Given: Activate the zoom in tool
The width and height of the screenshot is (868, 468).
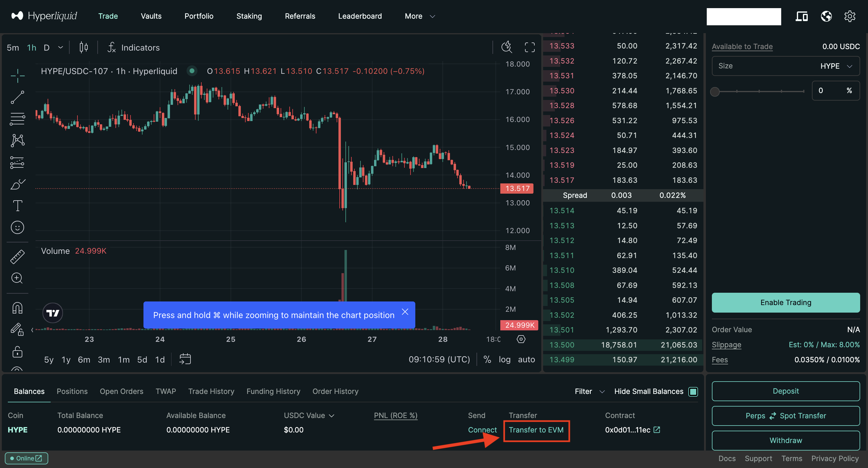Looking at the screenshot, I should pos(17,278).
